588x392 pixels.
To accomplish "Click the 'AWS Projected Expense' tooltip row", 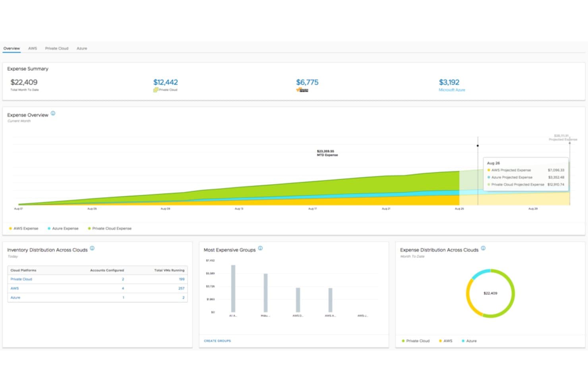I will (525, 170).
